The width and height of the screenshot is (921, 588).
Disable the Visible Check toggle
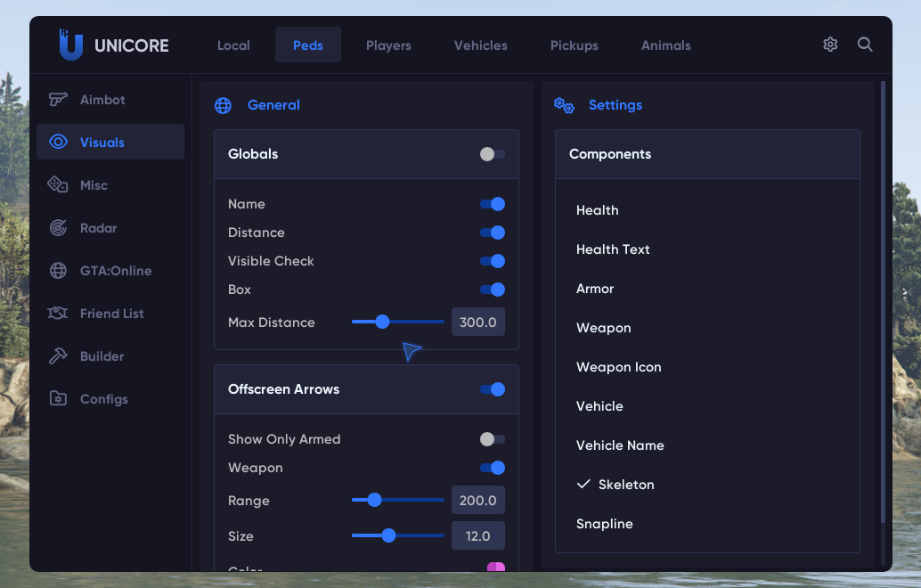pos(492,261)
